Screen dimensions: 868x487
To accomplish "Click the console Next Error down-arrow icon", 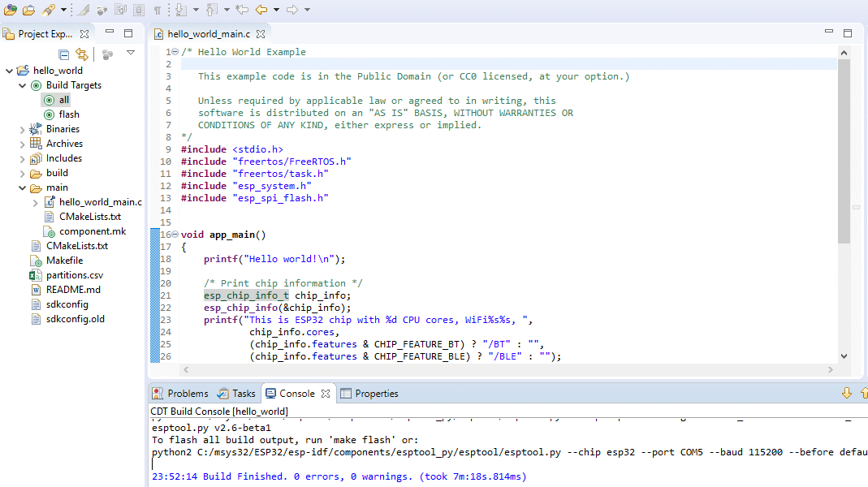I will (846, 393).
